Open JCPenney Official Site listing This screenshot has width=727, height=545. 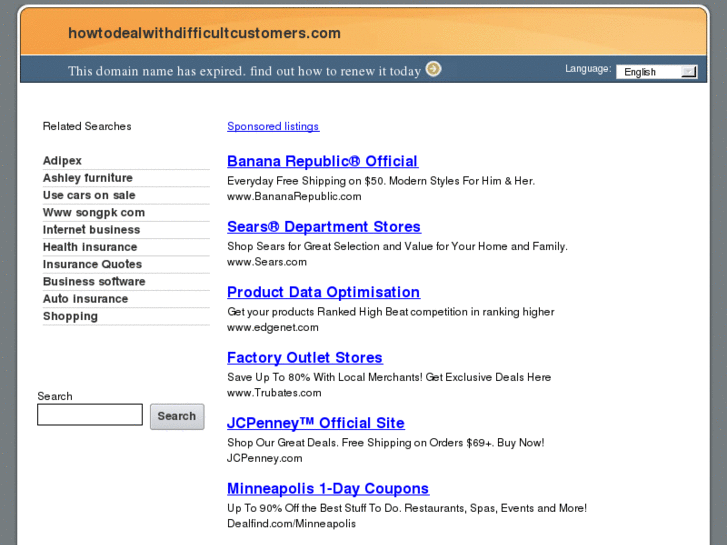click(316, 423)
